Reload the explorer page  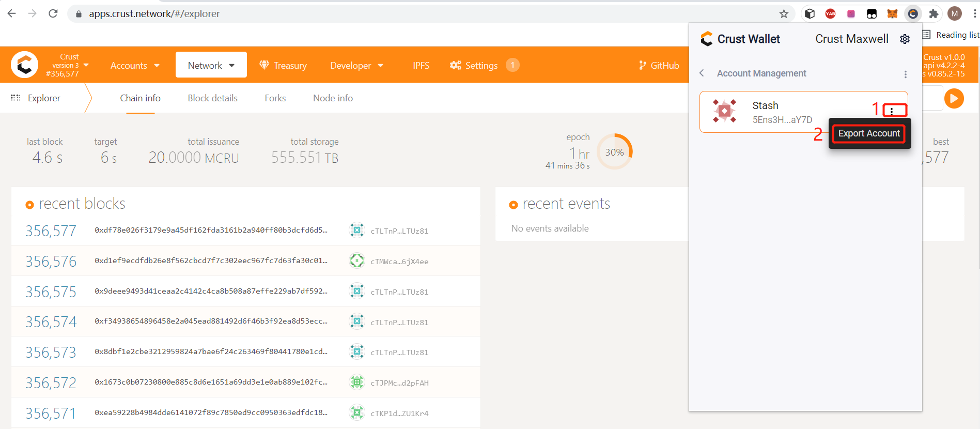[53, 13]
